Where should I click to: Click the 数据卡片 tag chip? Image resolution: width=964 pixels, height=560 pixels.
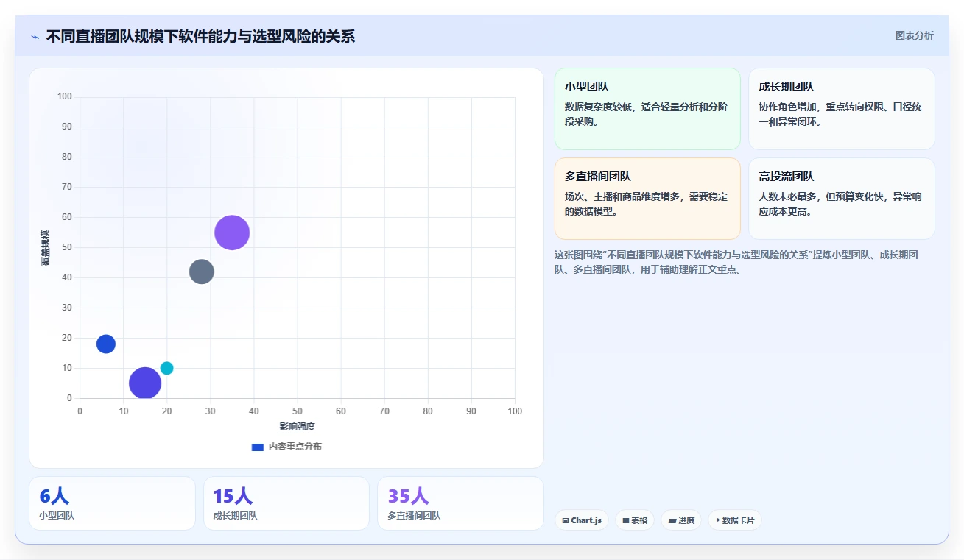click(735, 520)
